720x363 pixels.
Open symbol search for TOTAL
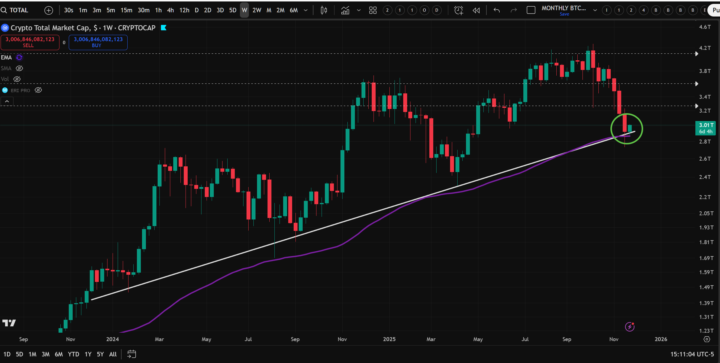(15, 10)
